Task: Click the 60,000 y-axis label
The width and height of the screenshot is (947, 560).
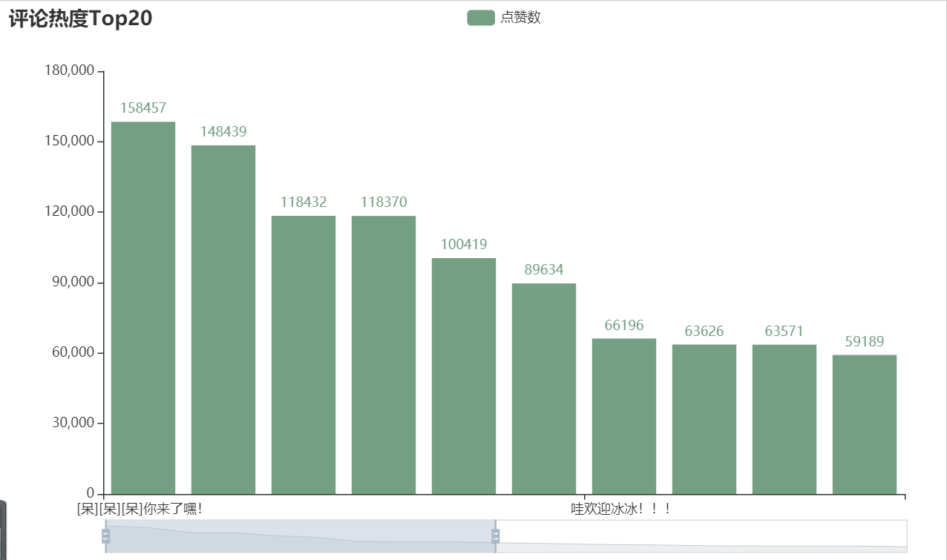Action: 73,353
